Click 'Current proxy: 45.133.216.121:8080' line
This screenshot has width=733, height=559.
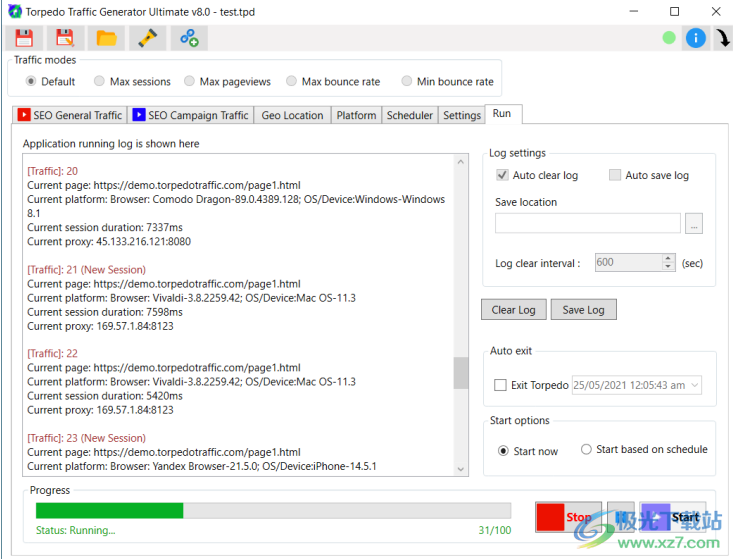109,242
